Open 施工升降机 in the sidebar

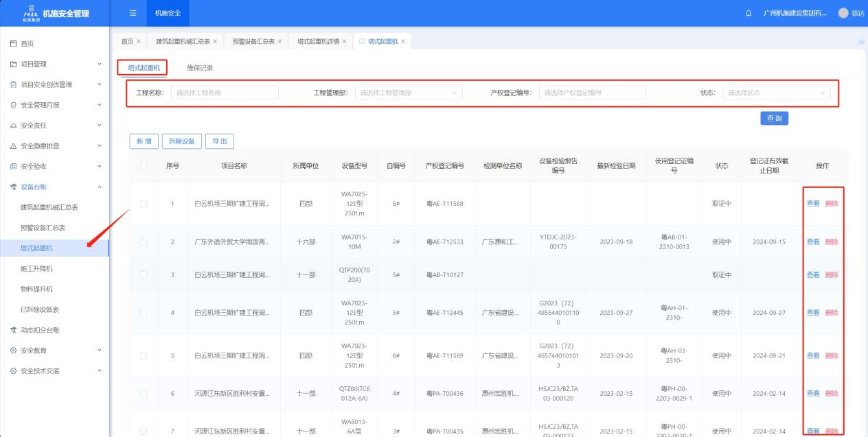point(37,268)
